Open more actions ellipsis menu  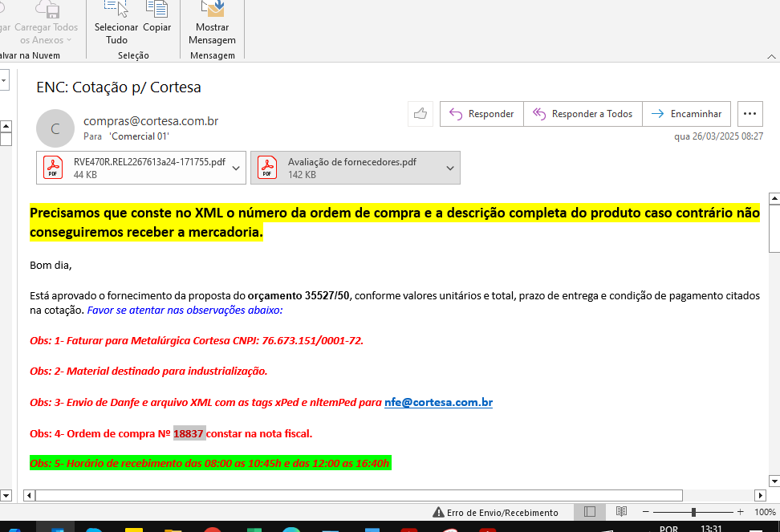tap(750, 114)
